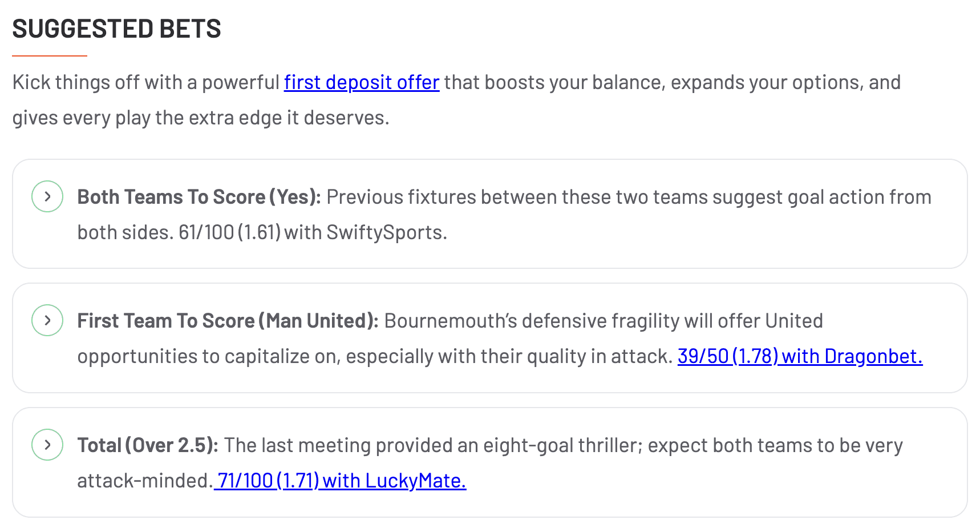Click the SwiftySports odds text
The image size is (980, 532).
[x=386, y=232]
